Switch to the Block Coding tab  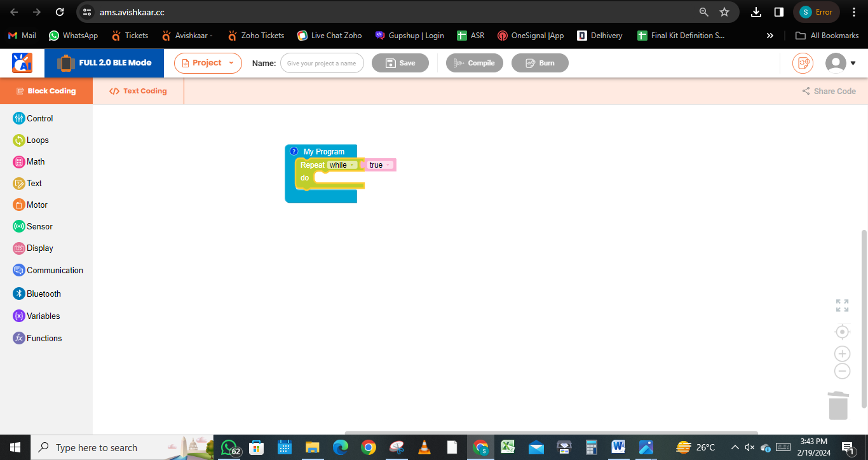46,91
